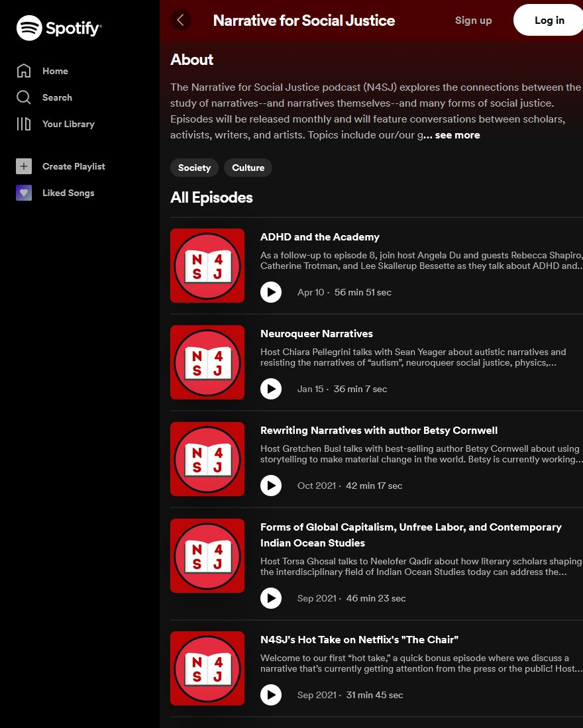Click the About heading

[191, 60]
